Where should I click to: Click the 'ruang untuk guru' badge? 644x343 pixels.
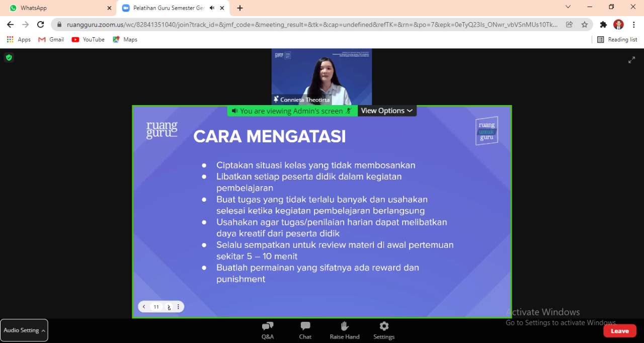coord(487,131)
